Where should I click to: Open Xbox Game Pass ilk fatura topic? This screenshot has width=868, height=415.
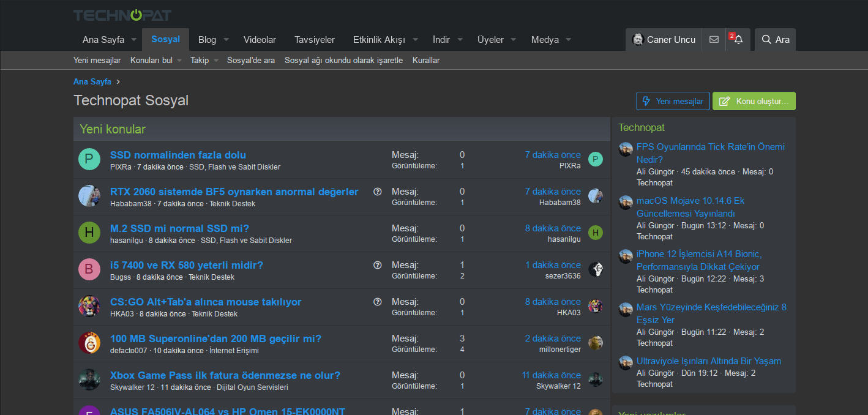point(225,375)
